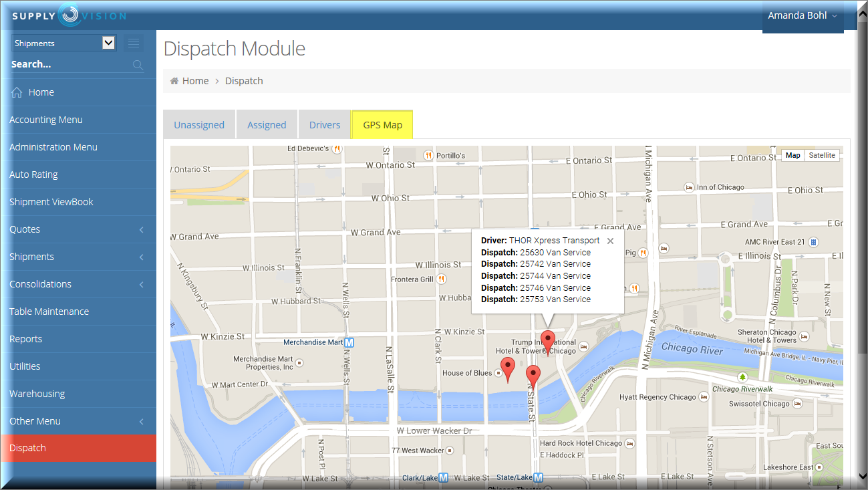The width and height of the screenshot is (868, 490).
Task: Click the Dispatch breadcrumb text
Action: pyautogui.click(x=244, y=81)
